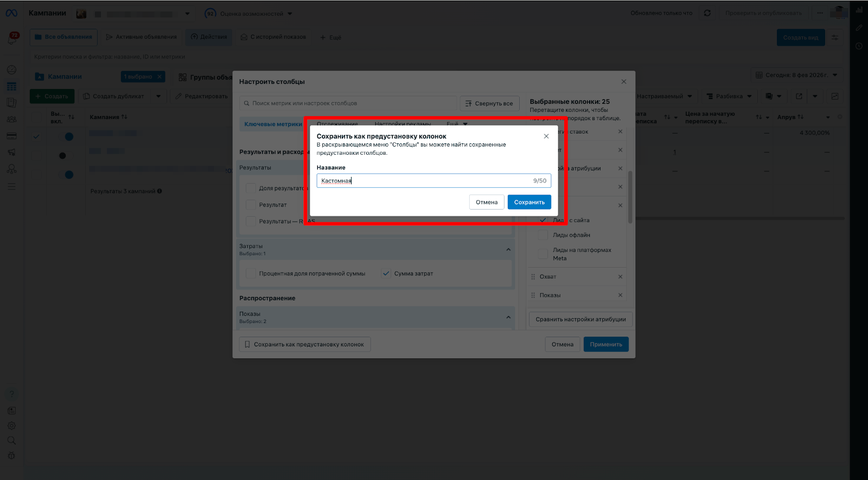The width and height of the screenshot is (868, 480).
Task: Open notifications bell with 72 badge
Action: pyautogui.click(x=12, y=39)
